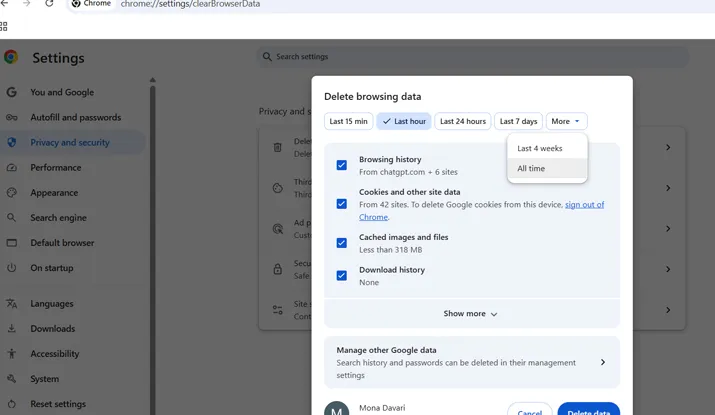Click the Search settings input field
Viewport: 715px width, 415px height.
click(470, 57)
